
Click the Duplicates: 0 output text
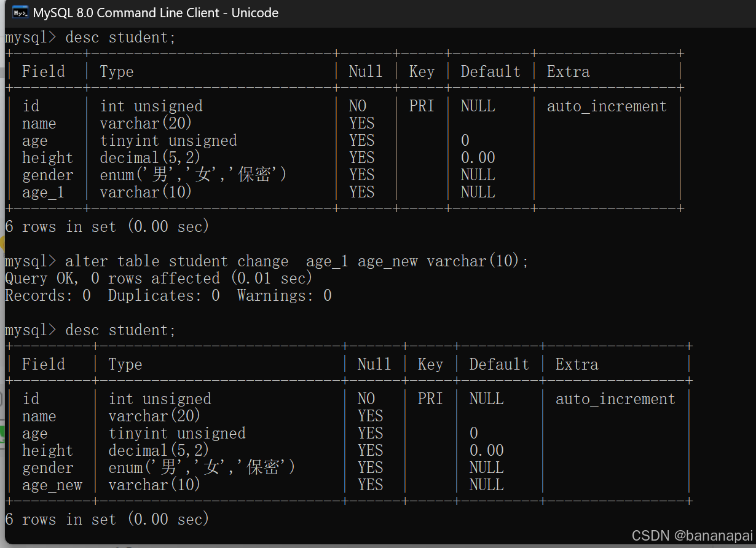click(163, 296)
